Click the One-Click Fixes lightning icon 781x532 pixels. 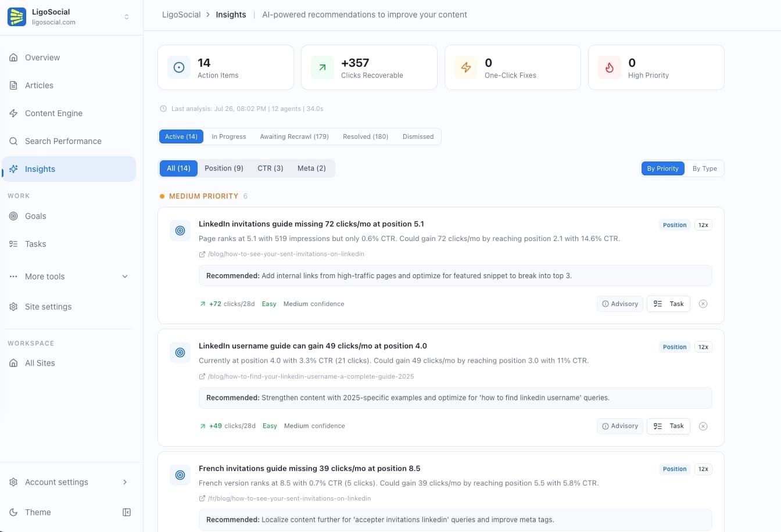tap(466, 67)
